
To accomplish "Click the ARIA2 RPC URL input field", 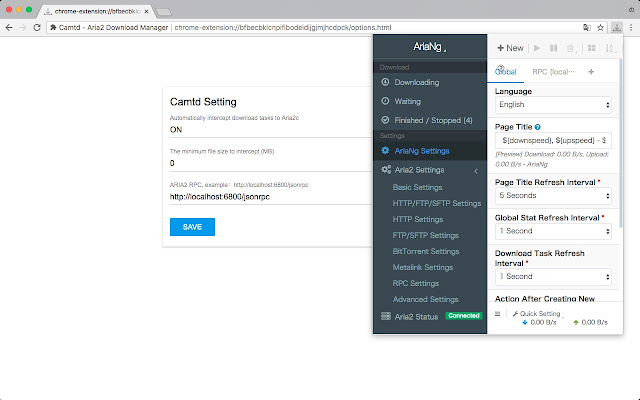I will (x=271, y=197).
